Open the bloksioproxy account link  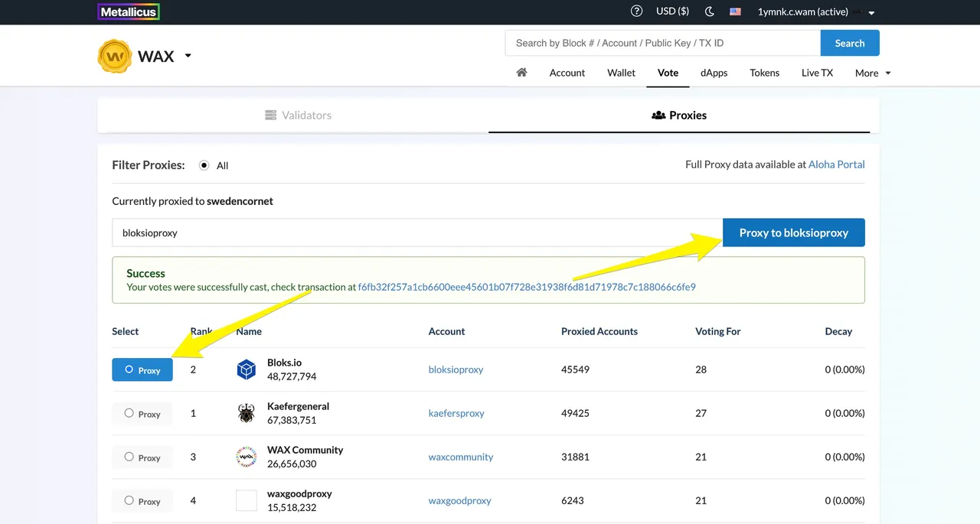tap(456, 369)
